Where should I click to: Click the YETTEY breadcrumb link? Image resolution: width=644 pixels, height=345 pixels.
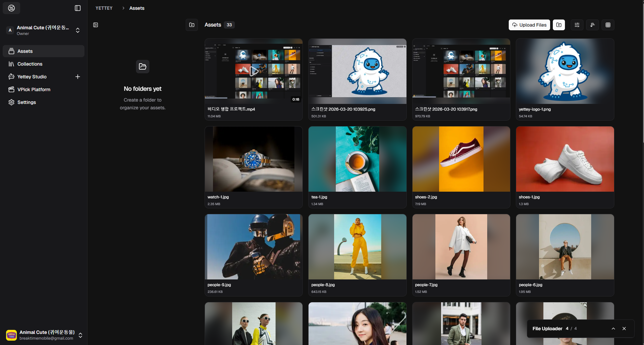tap(104, 8)
